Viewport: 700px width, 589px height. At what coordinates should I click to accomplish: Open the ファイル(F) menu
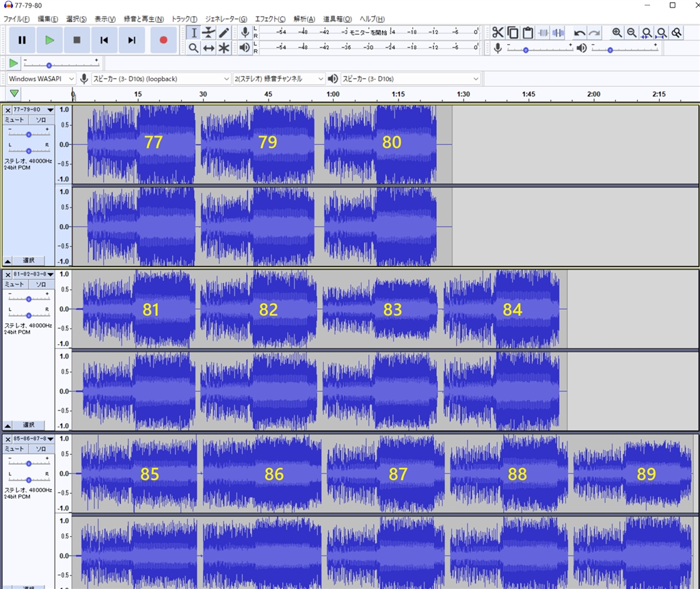[16, 18]
